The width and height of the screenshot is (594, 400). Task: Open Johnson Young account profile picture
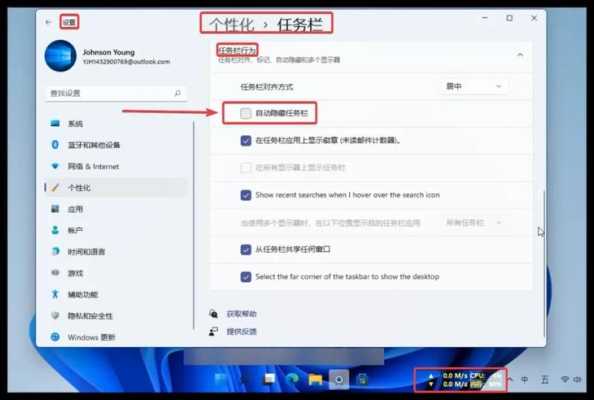[x=61, y=56]
